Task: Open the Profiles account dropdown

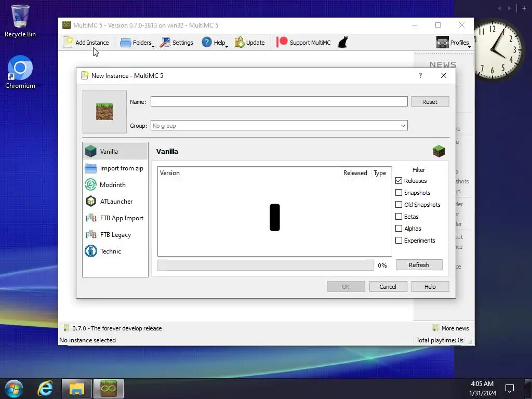Action: click(x=454, y=43)
